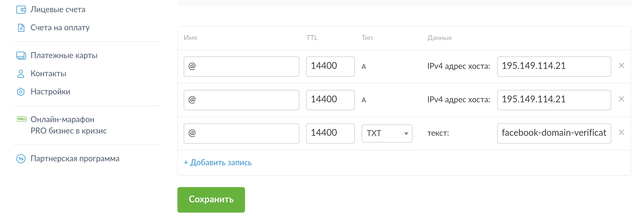Click the payment cards icon
This screenshot has width=644, height=216.
(x=21, y=56)
